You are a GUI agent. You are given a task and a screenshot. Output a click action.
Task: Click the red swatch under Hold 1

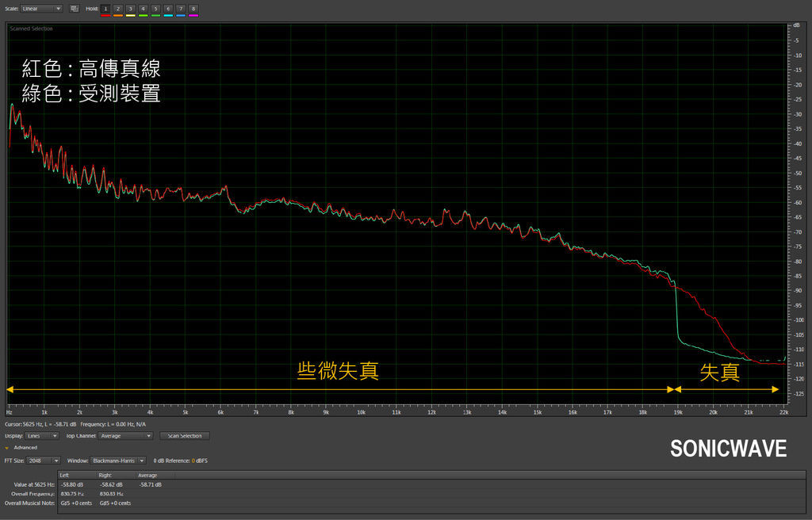(105, 15)
